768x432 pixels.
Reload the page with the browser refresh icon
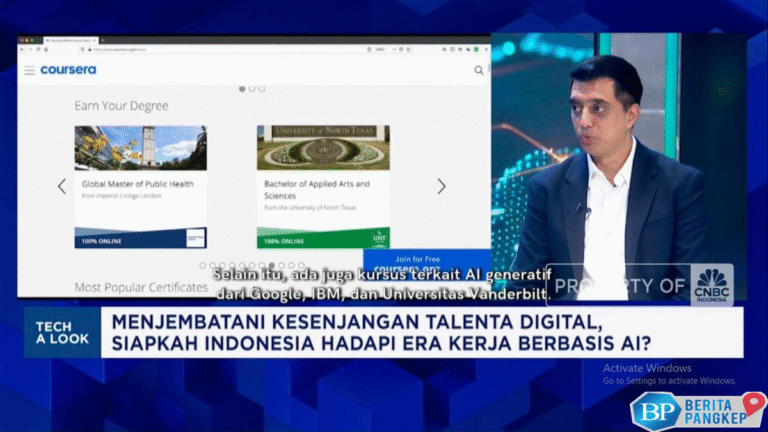point(38,49)
